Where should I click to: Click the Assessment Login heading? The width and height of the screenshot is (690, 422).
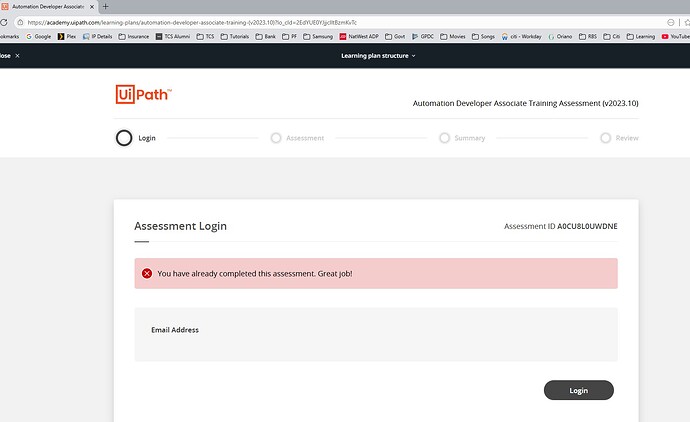pos(180,226)
